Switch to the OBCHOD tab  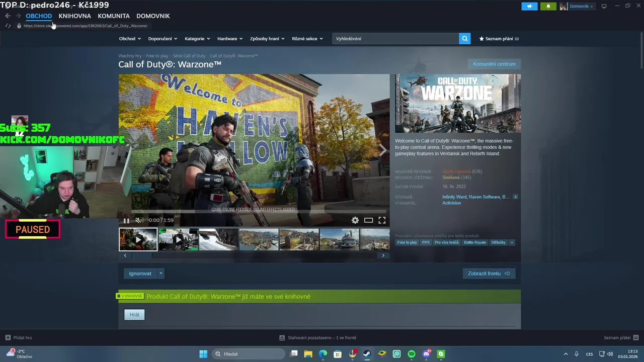39,16
